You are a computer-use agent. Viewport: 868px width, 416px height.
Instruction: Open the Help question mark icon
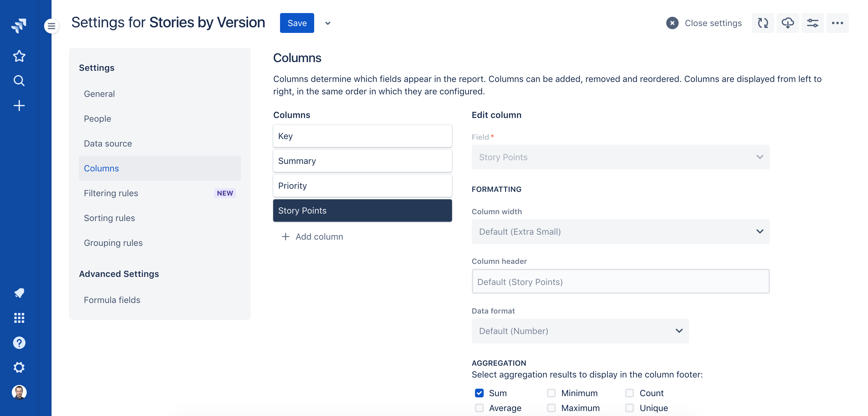19,342
